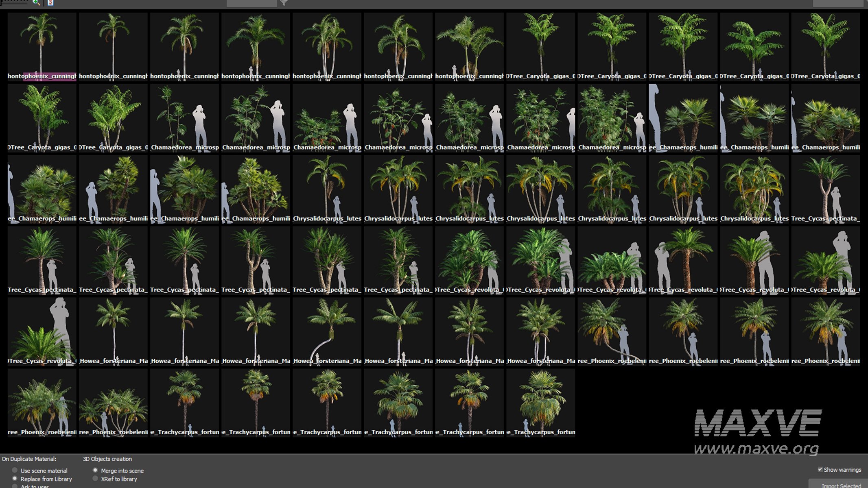This screenshot has height=488, width=868.
Task: Choose 'XRef to library' option
Action: point(96,479)
